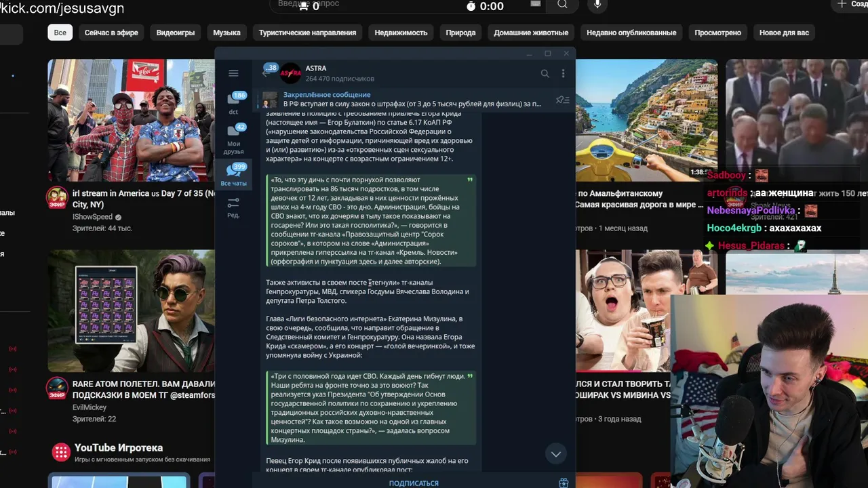Click irl stream in America video title
868x488 pixels.
coord(144,199)
